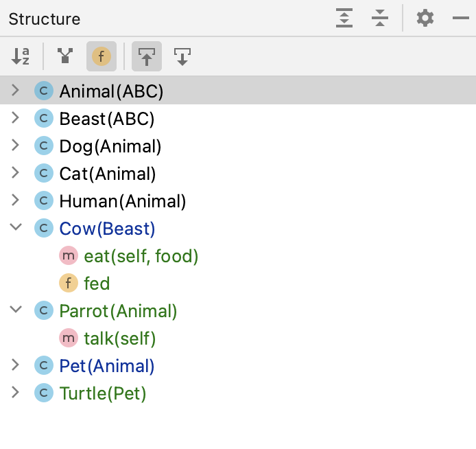476x449 pixels.
Task: Expand the Beast(ABC) class node
Action: pos(15,118)
